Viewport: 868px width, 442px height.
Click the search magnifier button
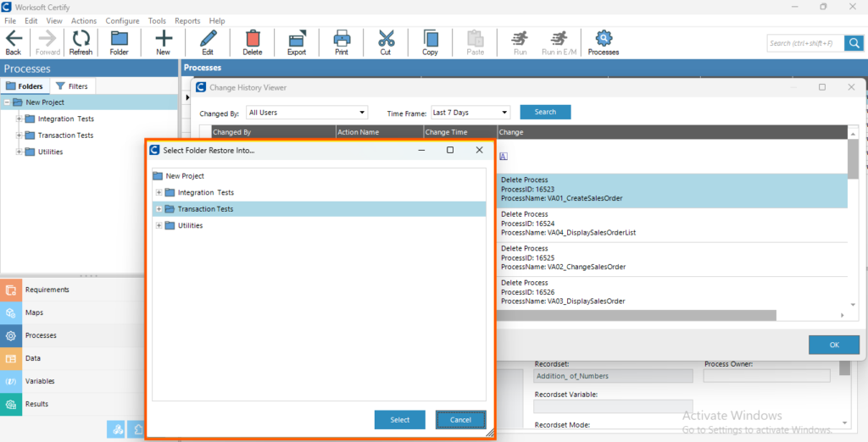(854, 43)
